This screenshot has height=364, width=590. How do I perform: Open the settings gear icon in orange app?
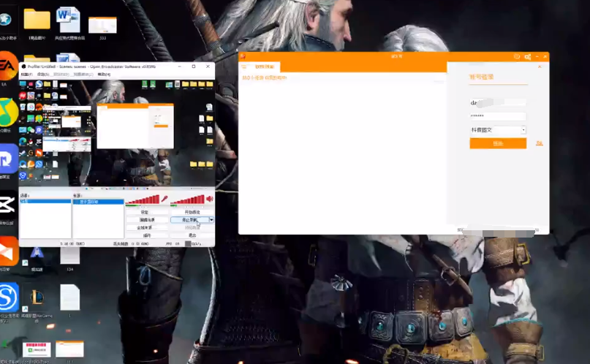pos(528,57)
